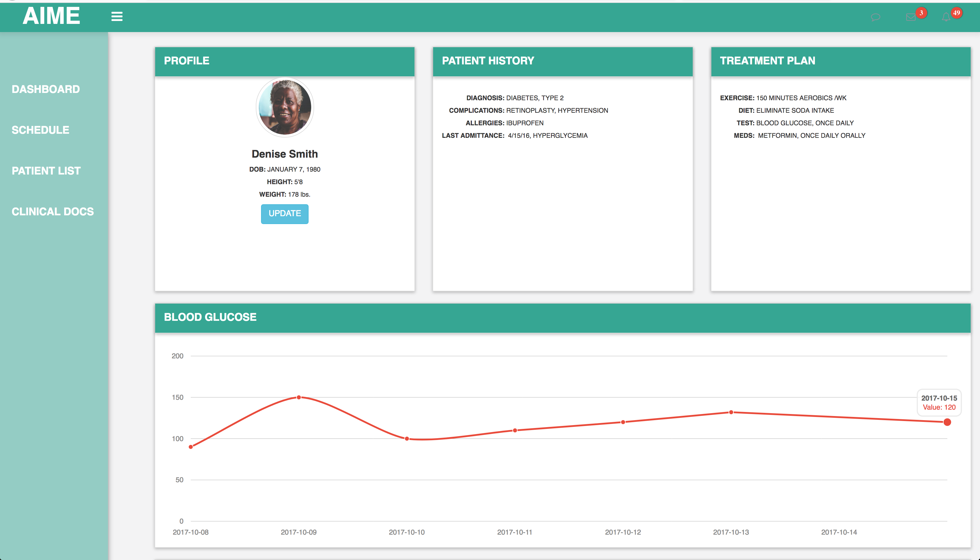Image resolution: width=980 pixels, height=560 pixels.
Task: Click the Patient History panel header
Action: click(563, 61)
